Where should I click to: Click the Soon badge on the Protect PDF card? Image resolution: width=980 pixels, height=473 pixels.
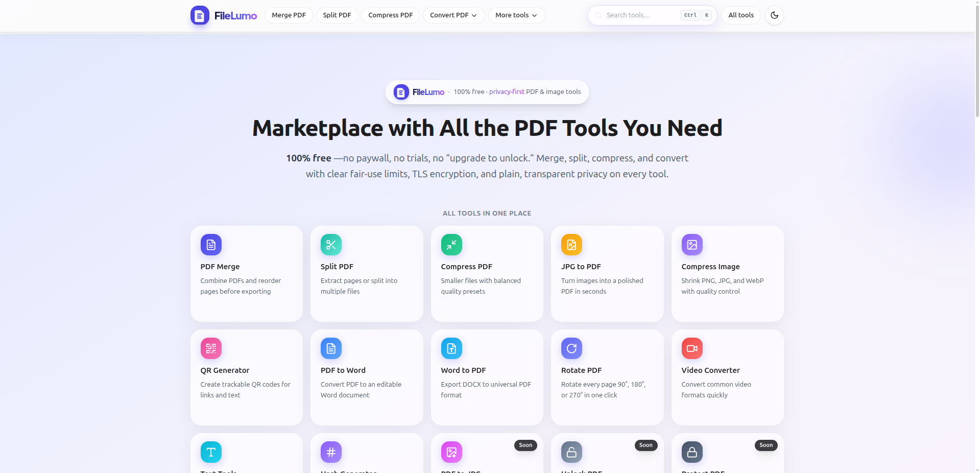[766, 445]
